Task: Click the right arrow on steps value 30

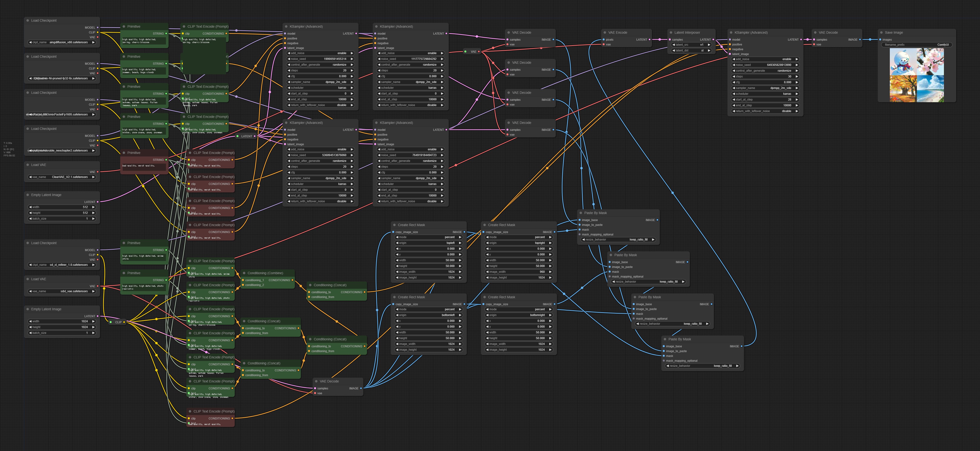Action: [x=797, y=76]
